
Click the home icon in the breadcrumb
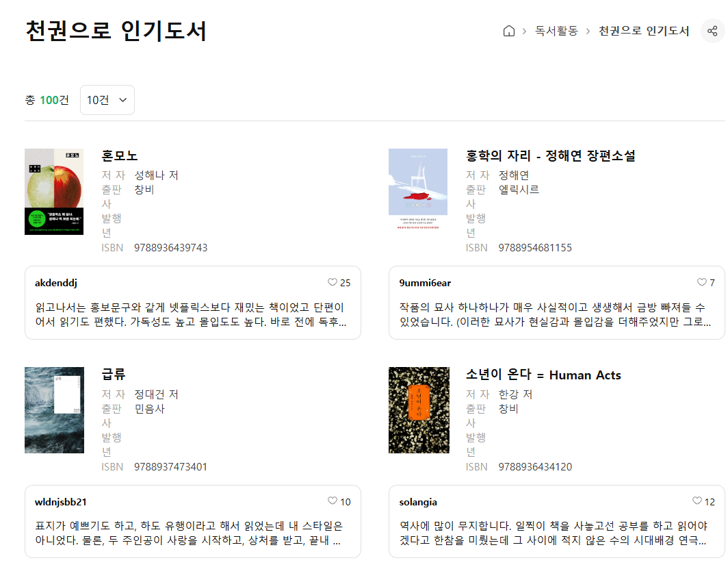point(508,31)
